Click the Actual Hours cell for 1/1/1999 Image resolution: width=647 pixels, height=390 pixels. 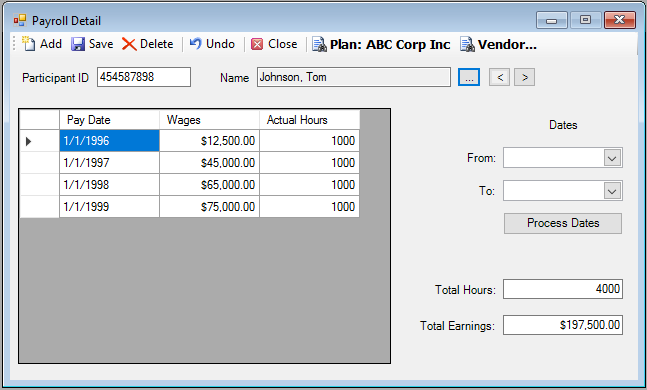coord(309,206)
